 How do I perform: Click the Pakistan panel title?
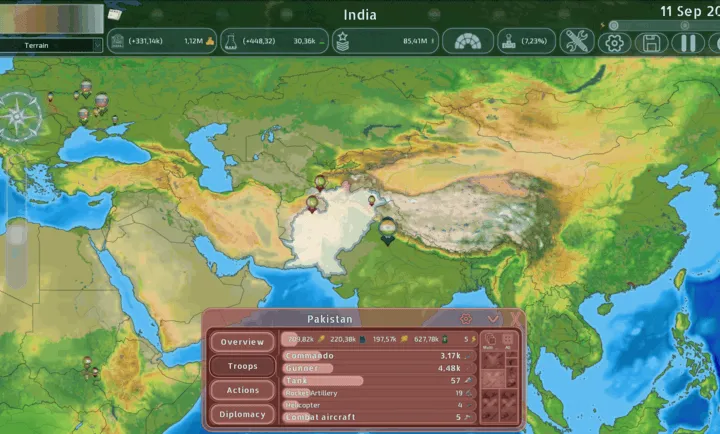point(330,319)
